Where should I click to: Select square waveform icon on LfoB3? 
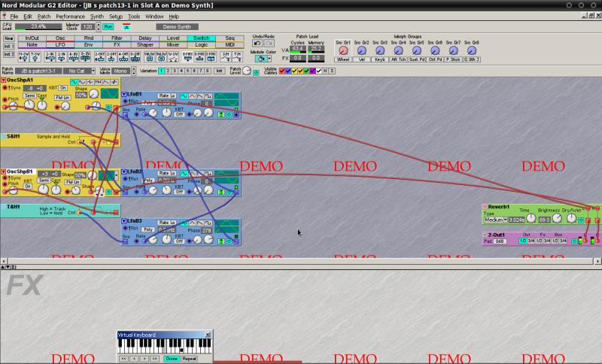coord(208,223)
